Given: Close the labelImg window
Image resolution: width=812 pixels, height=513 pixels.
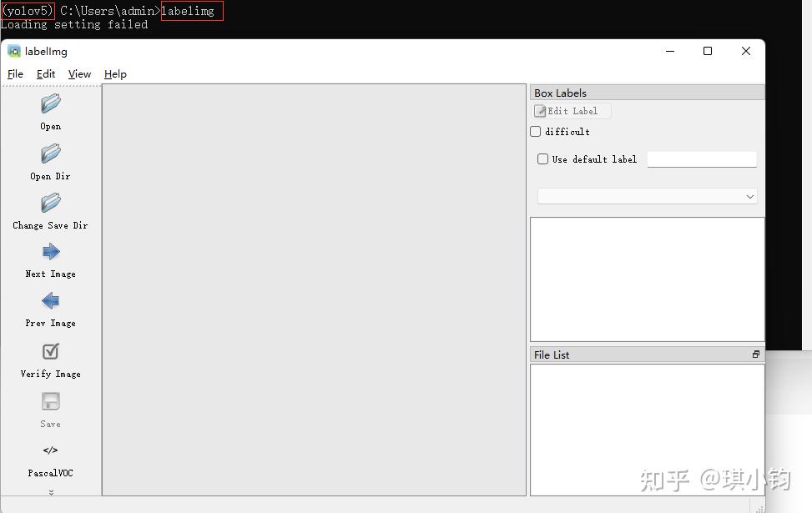Looking at the screenshot, I should coord(746,51).
